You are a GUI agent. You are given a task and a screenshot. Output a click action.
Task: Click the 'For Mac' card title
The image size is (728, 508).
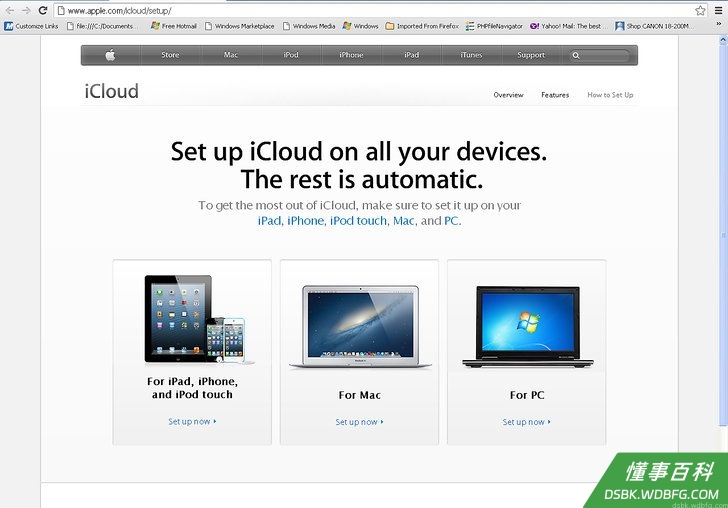pyautogui.click(x=360, y=395)
